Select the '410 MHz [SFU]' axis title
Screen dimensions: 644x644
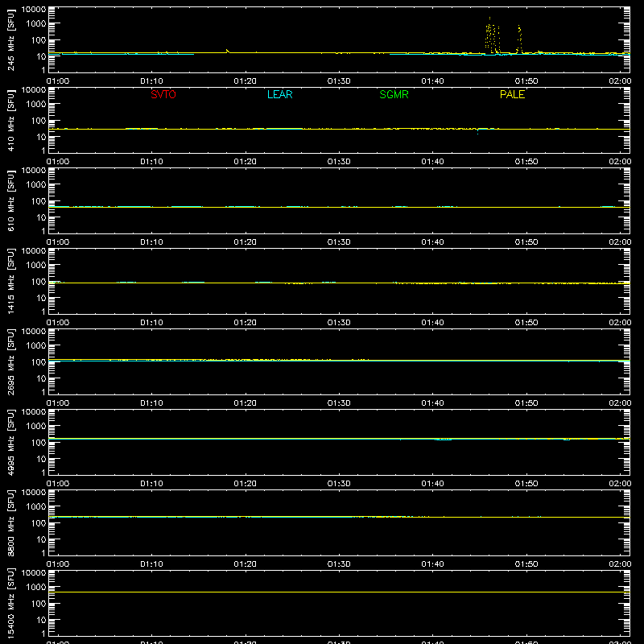coord(10,120)
